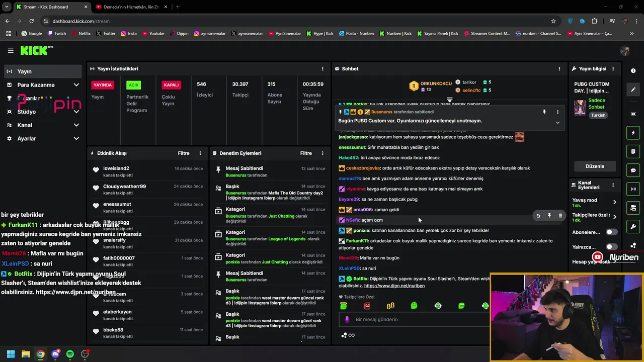Click the Turkish language tag
The width and height of the screenshot is (644, 362).
[598, 115]
